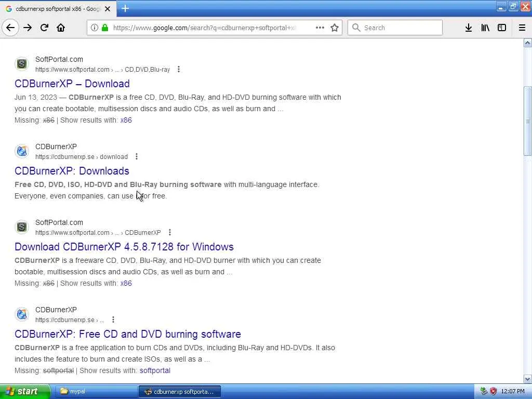532x399 pixels.
Task: Click first result URL https://www.softportal.com › CD,DVD,Blu-ray
Action: pyautogui.click(x=102, y=70)
